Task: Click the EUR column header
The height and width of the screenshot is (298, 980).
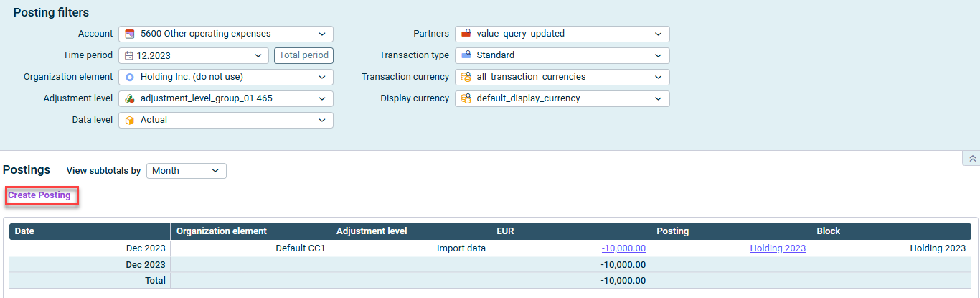Action: 570,231
